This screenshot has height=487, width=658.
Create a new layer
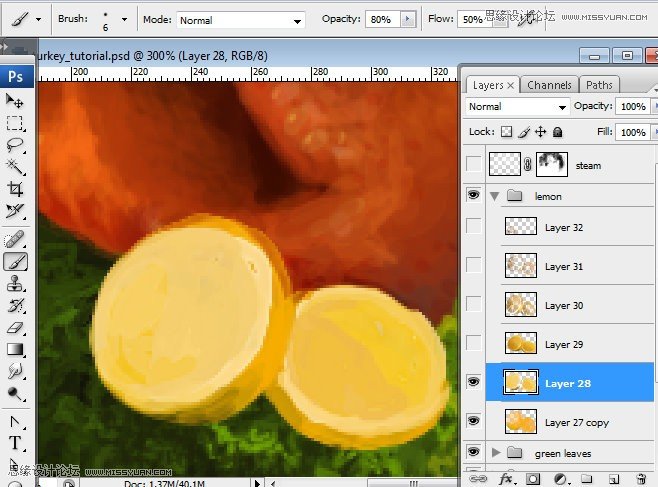pos(614,479)
